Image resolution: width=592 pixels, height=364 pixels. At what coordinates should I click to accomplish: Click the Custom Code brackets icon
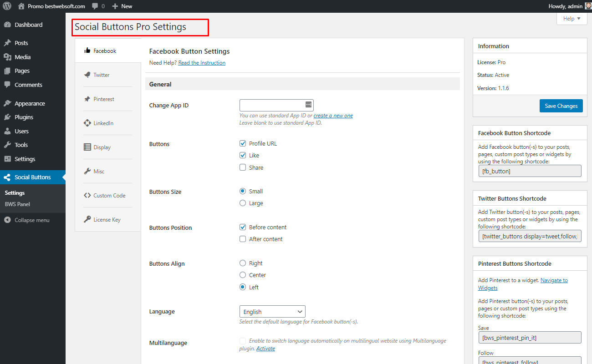tap(87, 195)
